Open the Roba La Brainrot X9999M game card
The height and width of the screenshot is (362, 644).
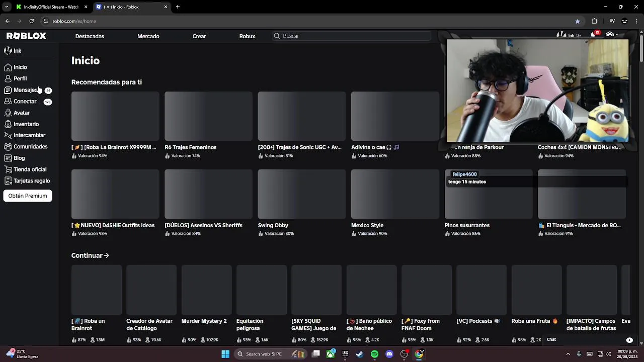(x=115, y=125)
